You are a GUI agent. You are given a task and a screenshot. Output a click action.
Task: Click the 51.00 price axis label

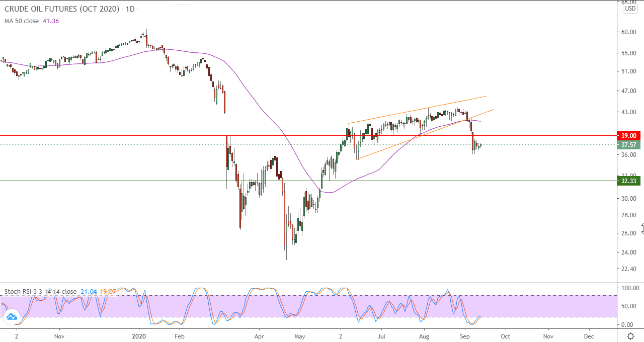pyautogui.click(x=629, y=71)
